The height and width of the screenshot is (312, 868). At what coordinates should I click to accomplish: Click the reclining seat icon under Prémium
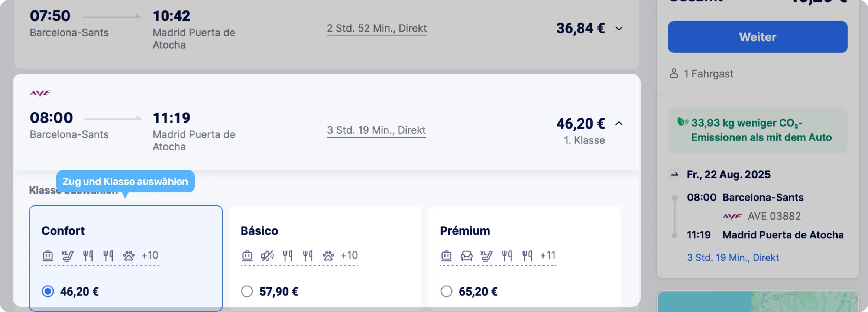coord(486,256)
